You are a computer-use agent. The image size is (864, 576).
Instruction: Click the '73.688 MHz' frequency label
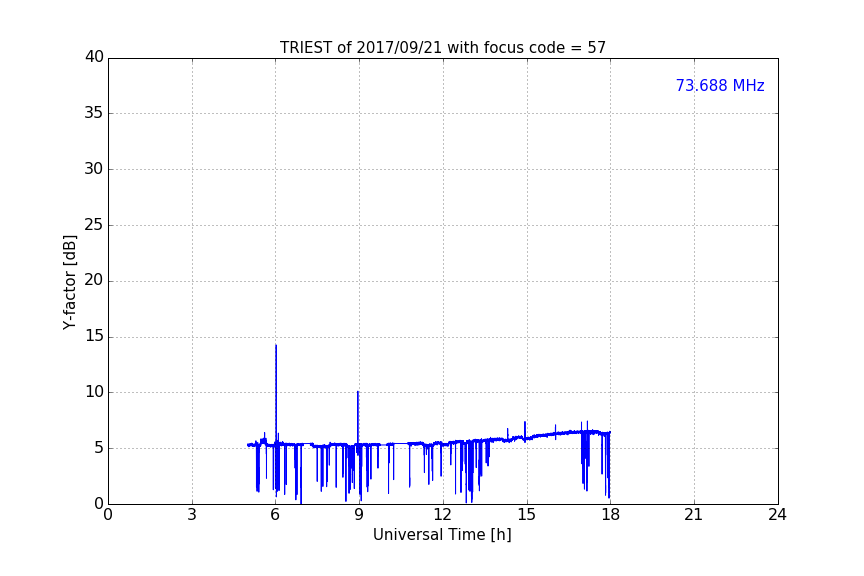point(720,86)
